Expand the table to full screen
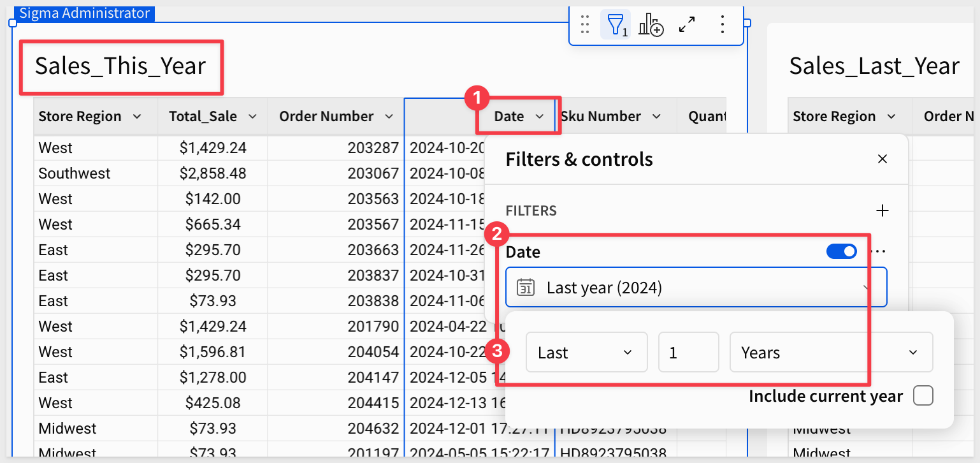The height and width of the screenshot is (463, 980). [x=687, y=25]
